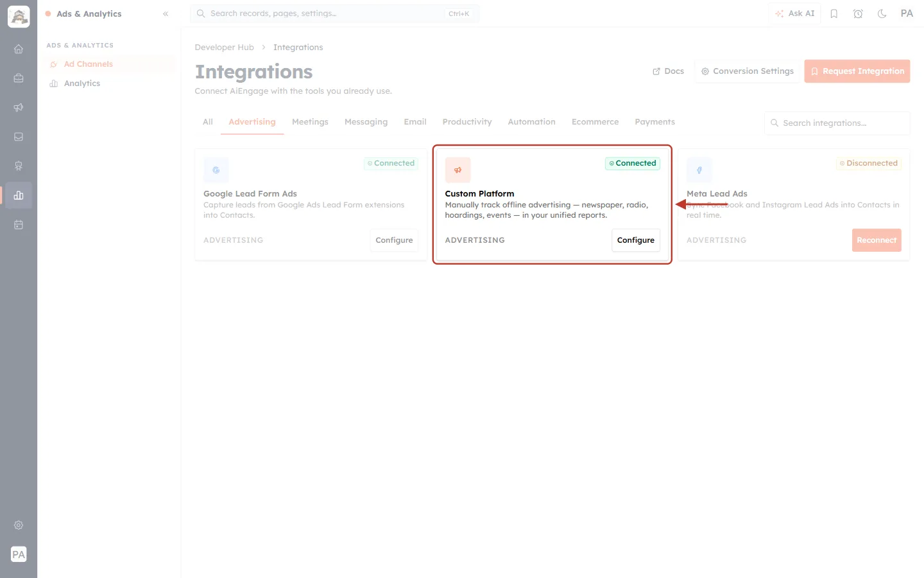Open the robot icon in the left rail

19,166
